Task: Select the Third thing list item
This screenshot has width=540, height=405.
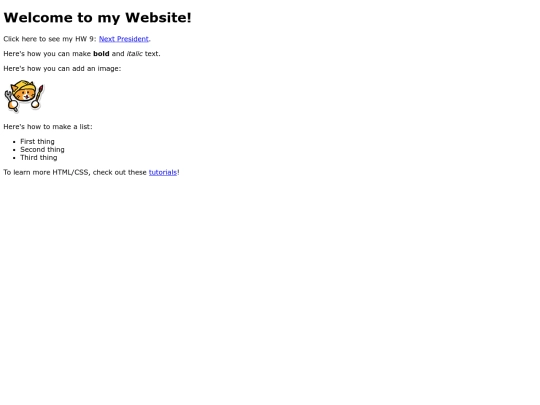Action: 39,157
